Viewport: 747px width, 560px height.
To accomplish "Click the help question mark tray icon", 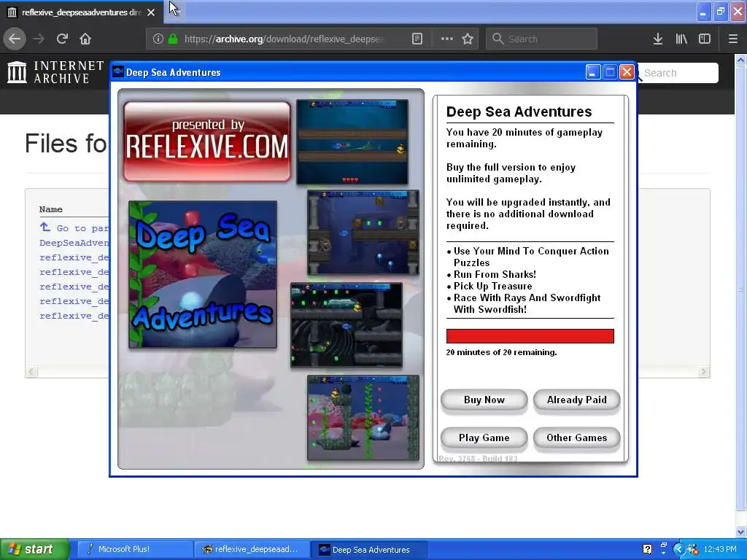I will [x=648, y=549].
